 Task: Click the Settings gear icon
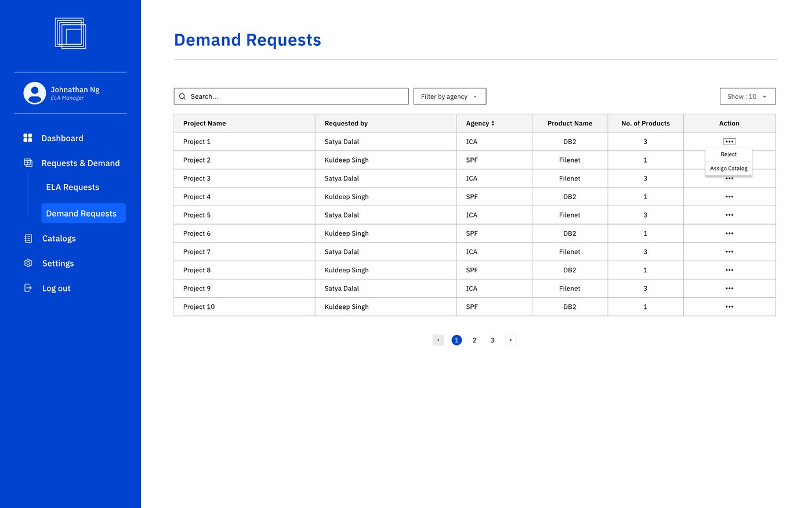pyautogui.click(x=28, y=264)
